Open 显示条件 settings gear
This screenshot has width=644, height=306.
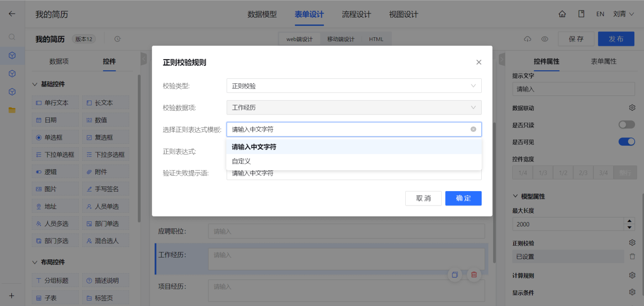[x=632, y=292]
